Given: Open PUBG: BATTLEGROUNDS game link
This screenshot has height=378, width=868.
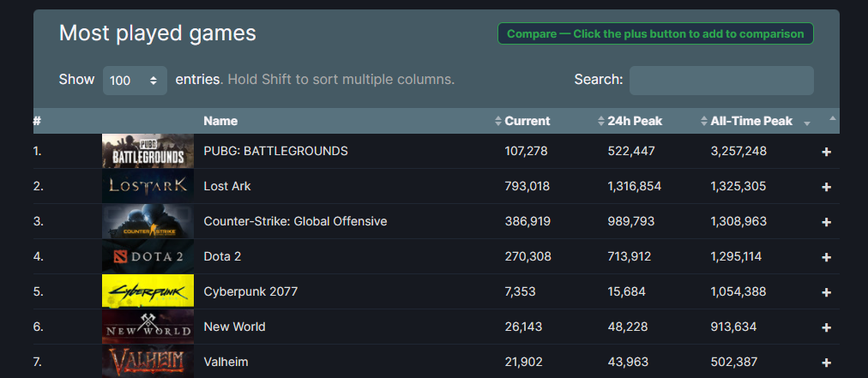Looking at the screenshot, I should [x=275, y=151].
